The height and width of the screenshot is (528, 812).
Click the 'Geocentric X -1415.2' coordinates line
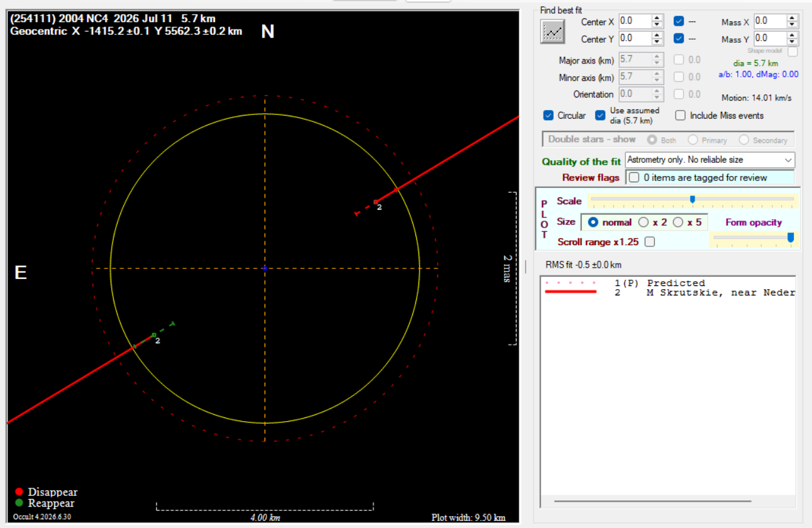coord(126,31)
